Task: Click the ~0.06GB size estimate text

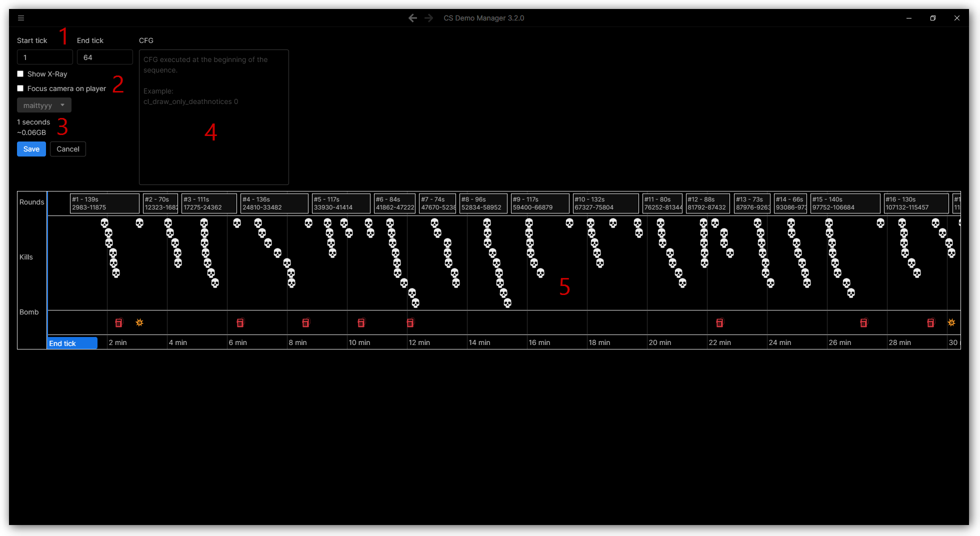Action: tap(31, 132)
